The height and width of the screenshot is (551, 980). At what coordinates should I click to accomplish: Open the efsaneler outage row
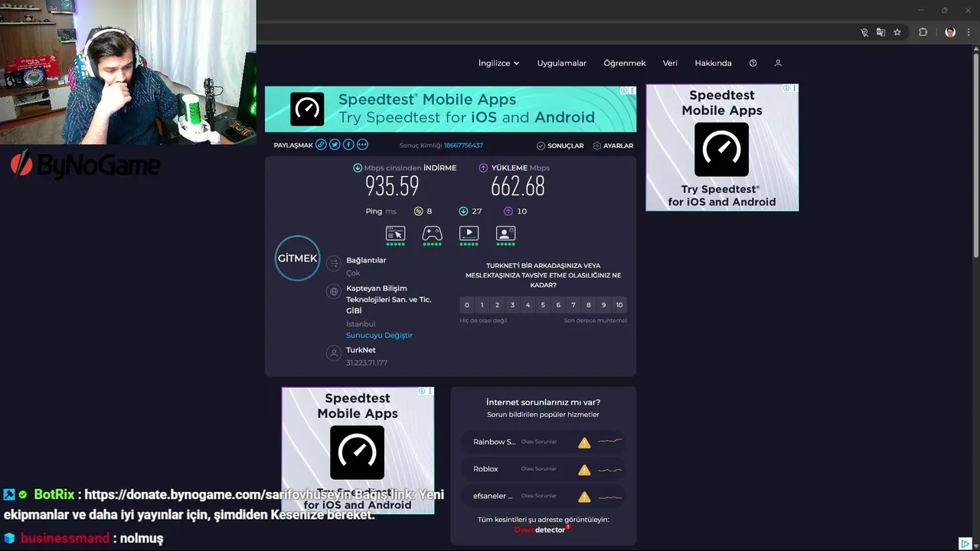tap(544, 496)
